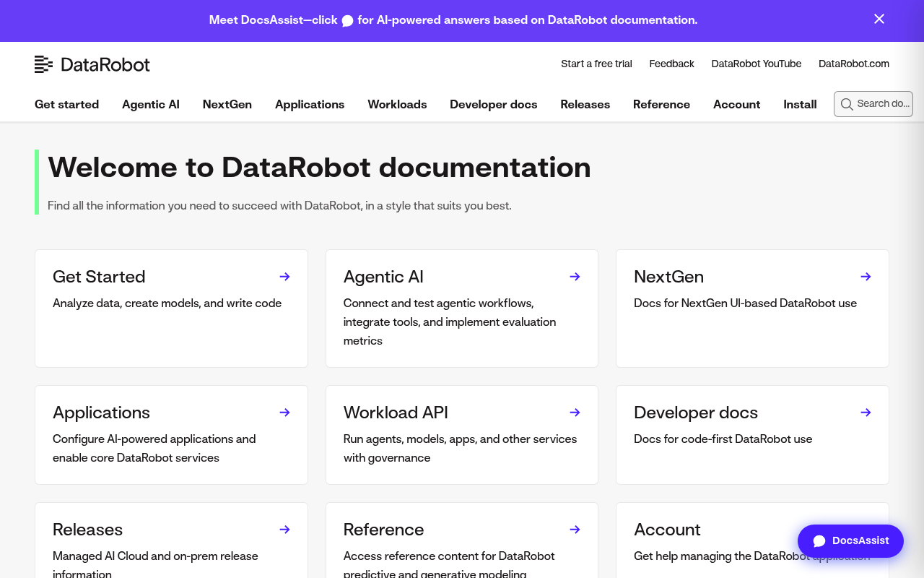The height and width of the screenshot is (578, 924).
Task: Click the magnifier icon in the search box
Action: 847,104
